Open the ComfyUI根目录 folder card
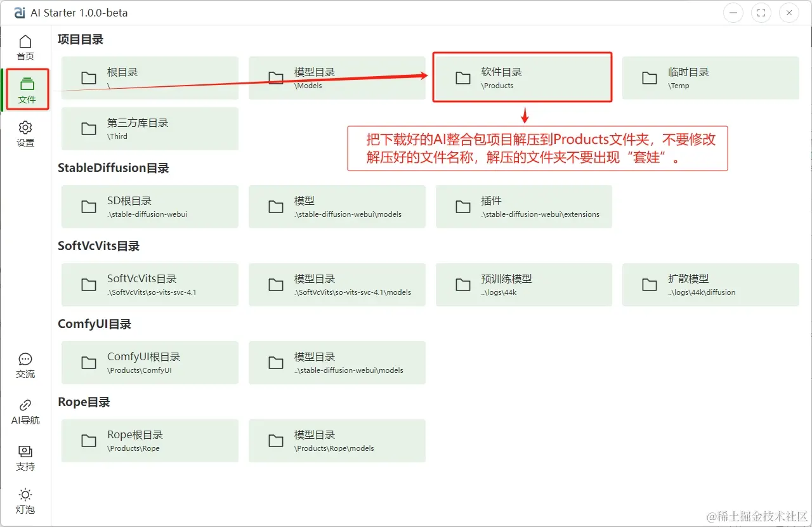 149,362
